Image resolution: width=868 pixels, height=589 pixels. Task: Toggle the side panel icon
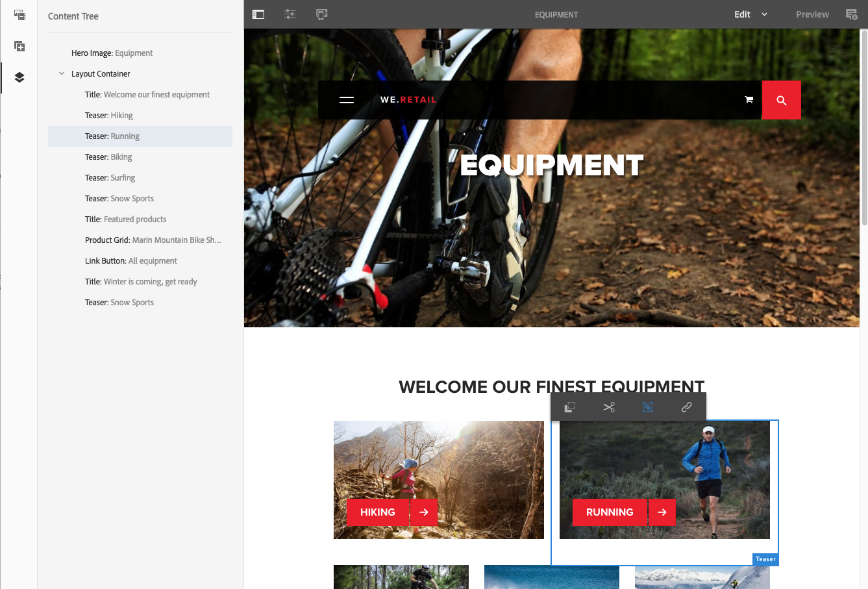pyautogui.click(x=258, y=14)
